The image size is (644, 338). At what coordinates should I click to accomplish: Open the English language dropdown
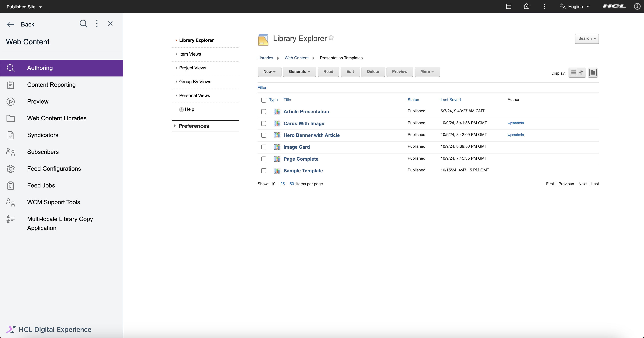tap(575, 6)
